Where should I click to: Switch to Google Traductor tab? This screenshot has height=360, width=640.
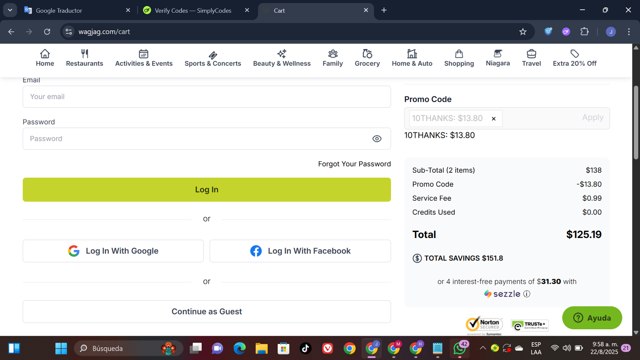(77, 11)
